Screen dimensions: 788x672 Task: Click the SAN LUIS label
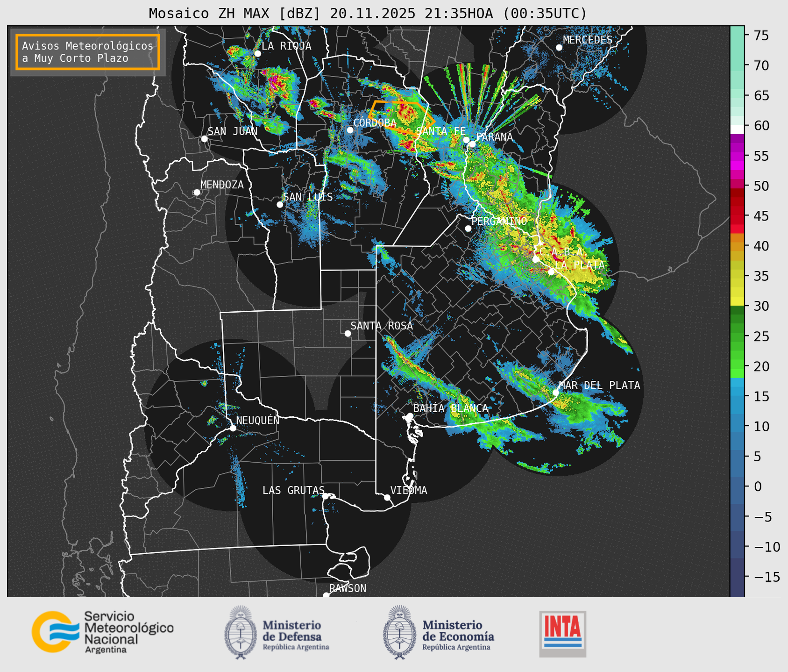pyautogui.click(x=308, y=197)
